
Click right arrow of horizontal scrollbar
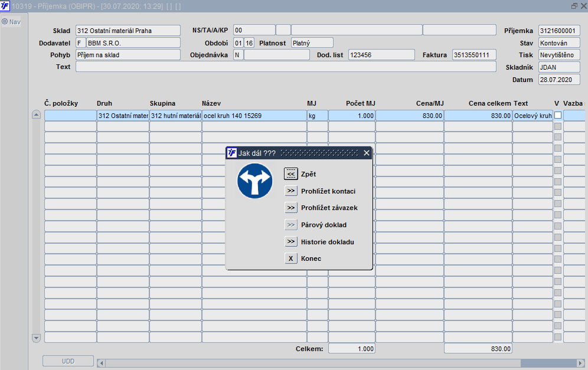tap(580, 363)
